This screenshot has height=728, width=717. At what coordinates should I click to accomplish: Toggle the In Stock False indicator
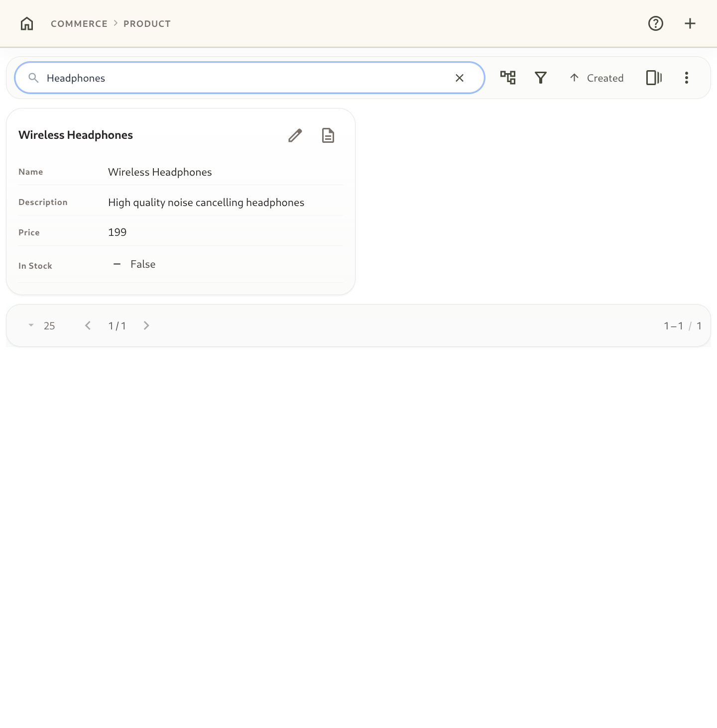point(134,264)
